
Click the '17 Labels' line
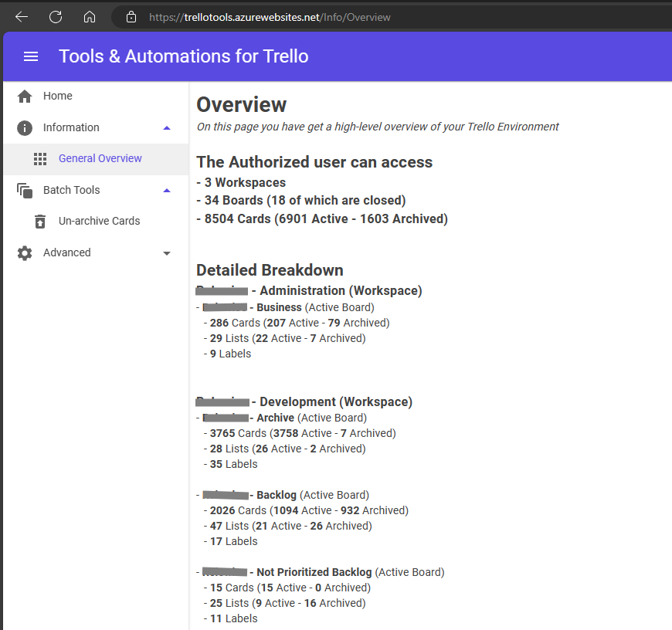[231, 541]
